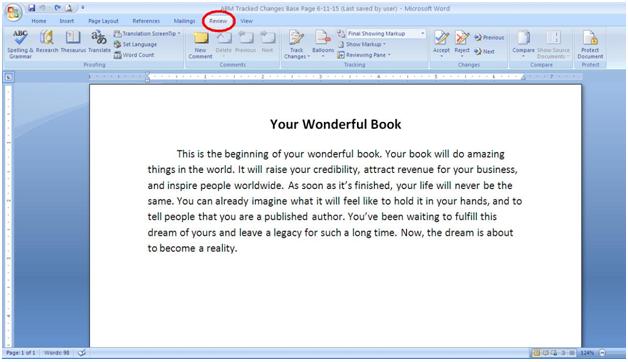Click Page: 1 of 1 in status bar

click(x=21, y=353)
